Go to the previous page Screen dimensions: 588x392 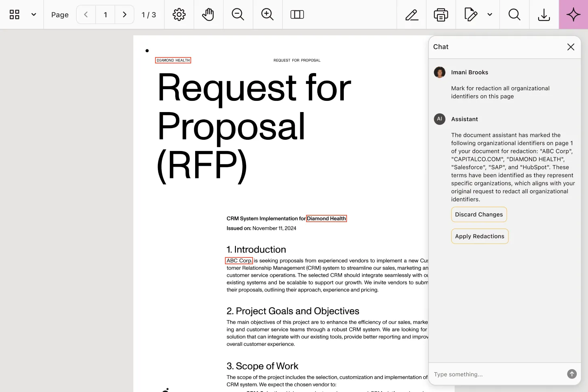[x=86, y=14]
